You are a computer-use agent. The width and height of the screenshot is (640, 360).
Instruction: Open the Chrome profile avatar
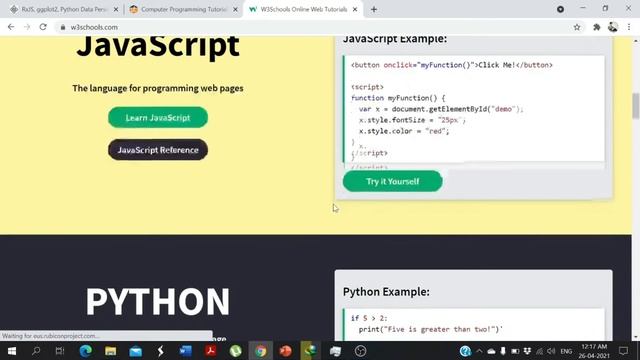613,27
